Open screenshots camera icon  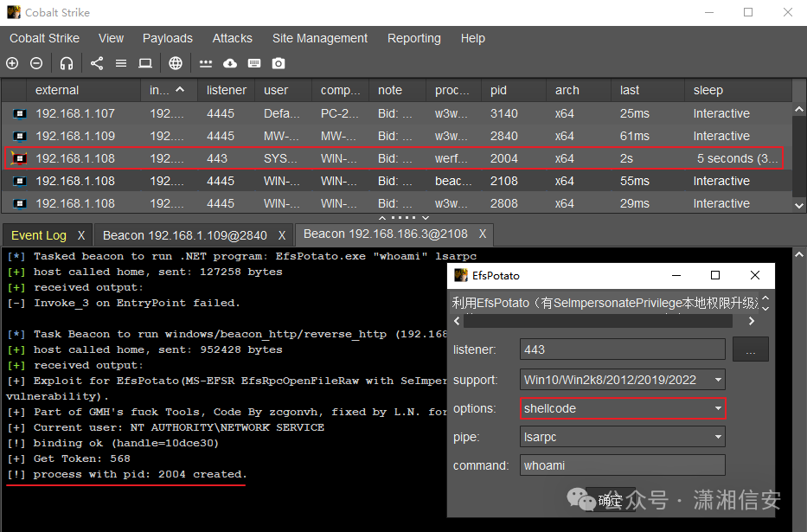pos(279,63)
